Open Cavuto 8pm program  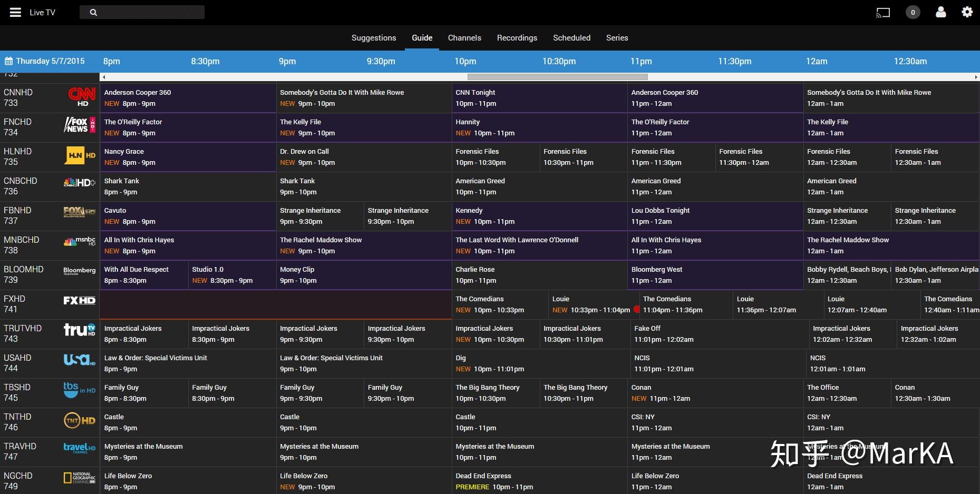188,216
